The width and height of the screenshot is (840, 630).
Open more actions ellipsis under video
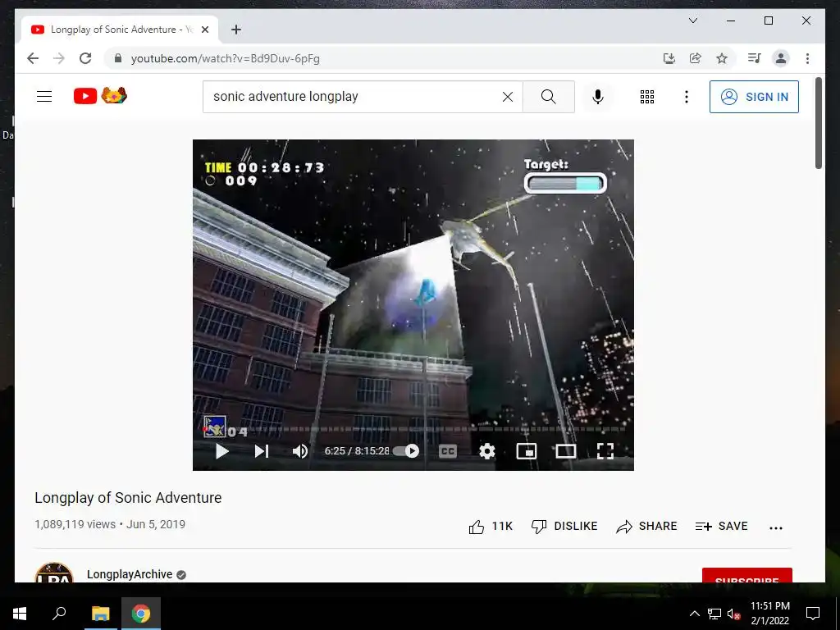[776, 527]
